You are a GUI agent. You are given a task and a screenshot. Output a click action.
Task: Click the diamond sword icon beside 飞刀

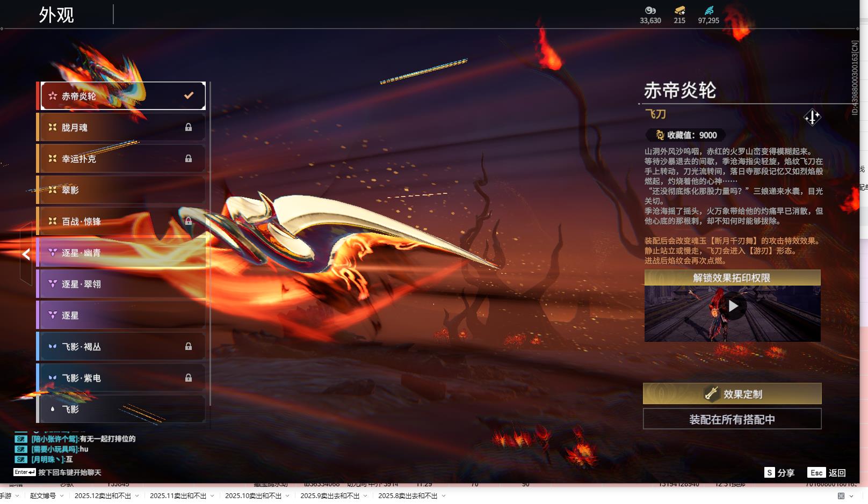point(812,117)
